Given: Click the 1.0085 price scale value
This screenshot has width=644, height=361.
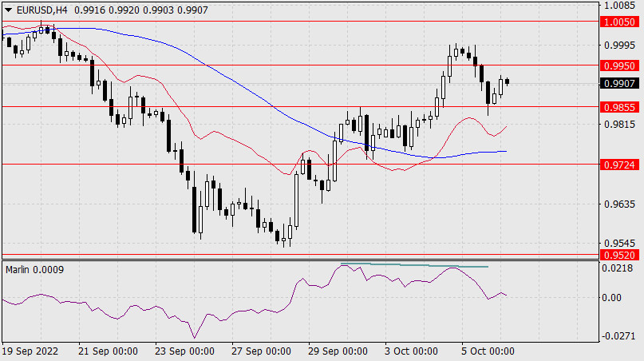Looking at the screenshot, I should click(620, 6).
